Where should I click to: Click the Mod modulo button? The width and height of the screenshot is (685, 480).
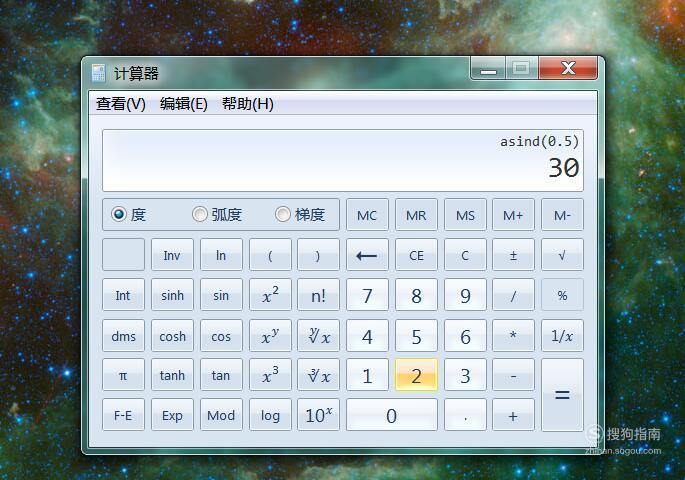pyautogui.click(x=221, y=415)
